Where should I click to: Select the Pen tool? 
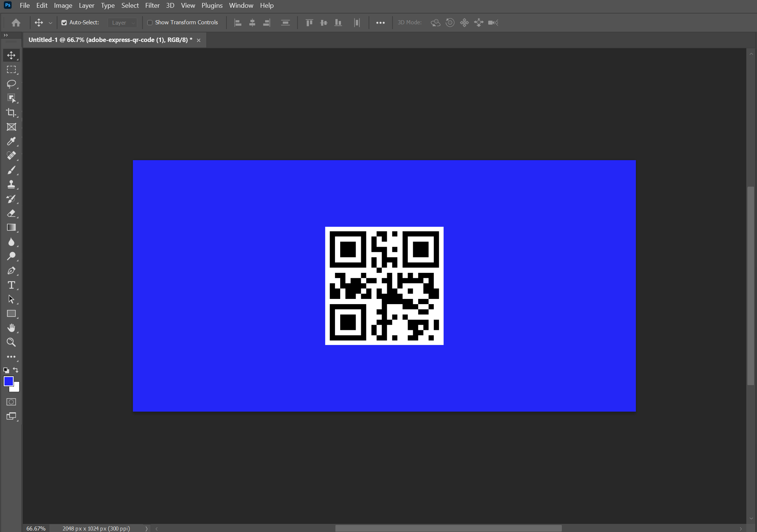[x=11, y=271]
